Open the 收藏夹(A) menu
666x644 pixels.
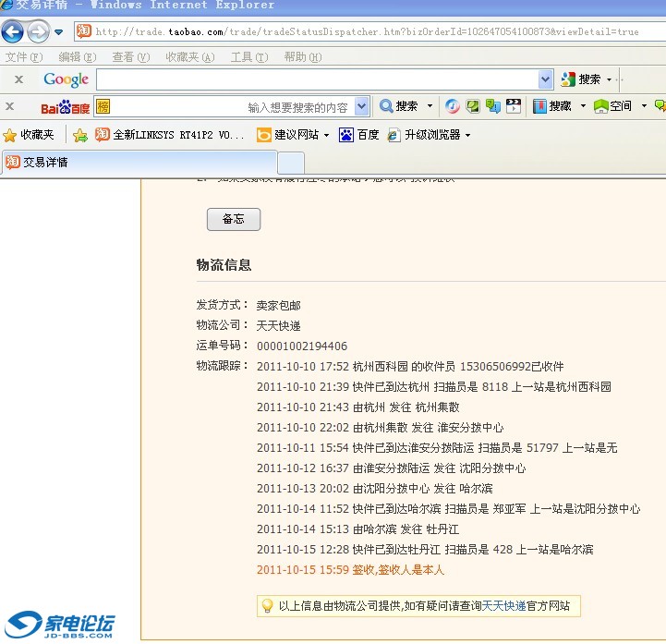tap(189, 57)
